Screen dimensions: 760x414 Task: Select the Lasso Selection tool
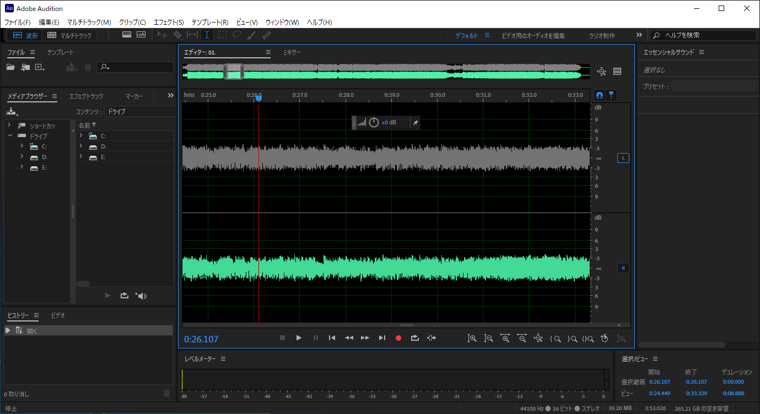[x=237, y=35]
